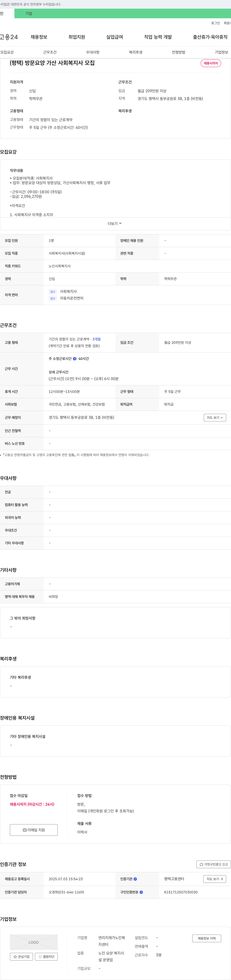231x980 pixels.
Task: Click the 노인 요양 복지시설 운영업 industry text
Action: [x=111, y=956]
